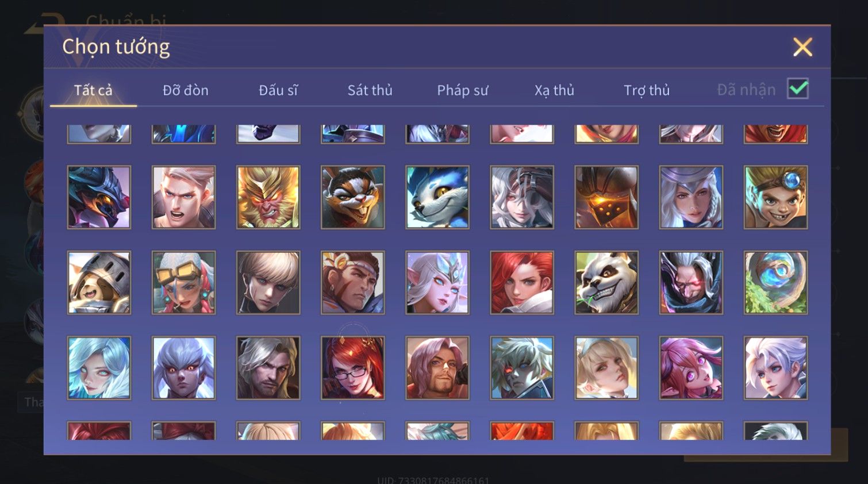Select the boy with blue goggles portrait
This screenshot has height=484, width=868.
coord(775,197)
